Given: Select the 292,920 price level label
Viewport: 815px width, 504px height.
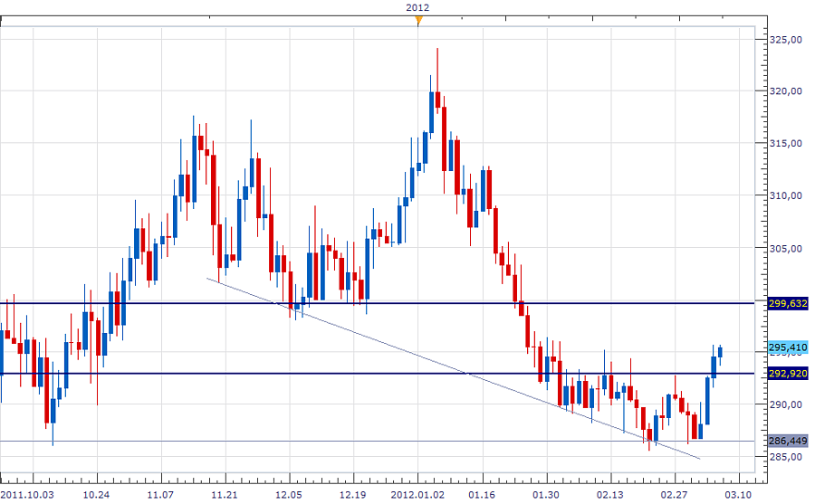Looking at the screenshot, I should (x=787, y=373).
